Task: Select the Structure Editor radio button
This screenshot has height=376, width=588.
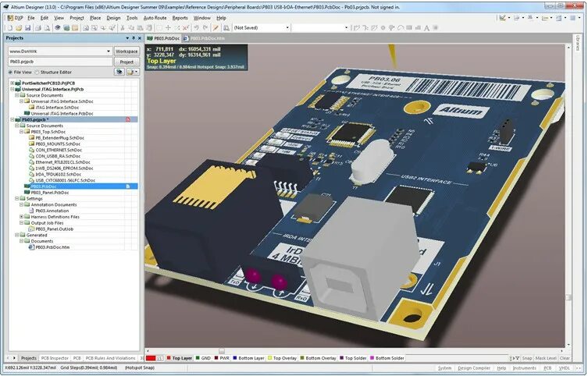Action: click(x=37, y=73)
